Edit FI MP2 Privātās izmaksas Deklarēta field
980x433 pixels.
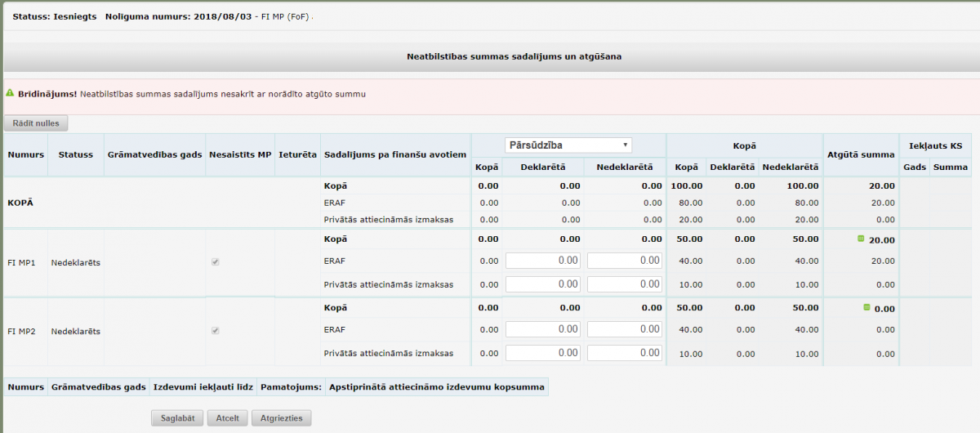(543, 353)
